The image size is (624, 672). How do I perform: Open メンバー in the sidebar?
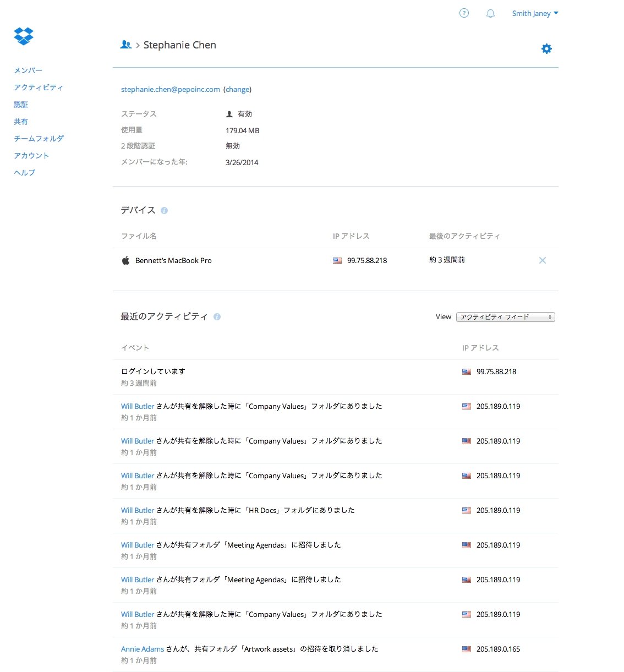[28, 70]
